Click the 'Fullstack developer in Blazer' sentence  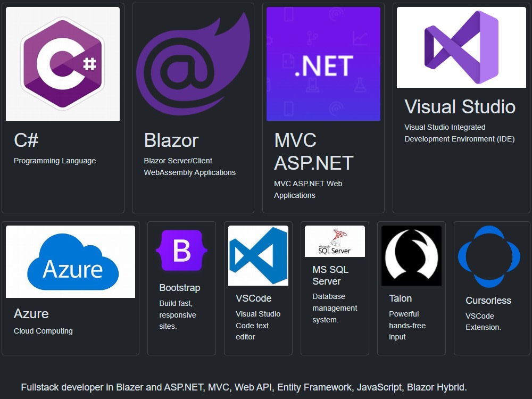coord(244,387)
